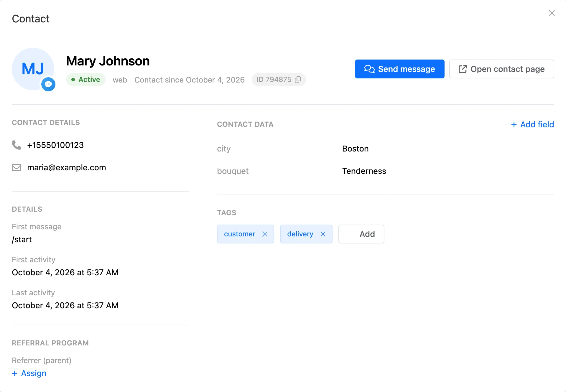Close the Contact dialog
Image resolution: width=566 pixels, height=392 pixels.
(x=552, y=13)
